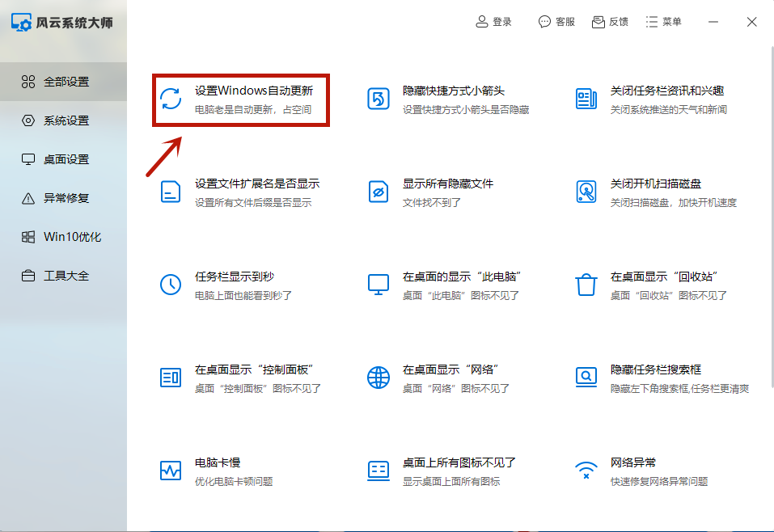Click the 网络异常 wifi error icon

tap(586, 471)
